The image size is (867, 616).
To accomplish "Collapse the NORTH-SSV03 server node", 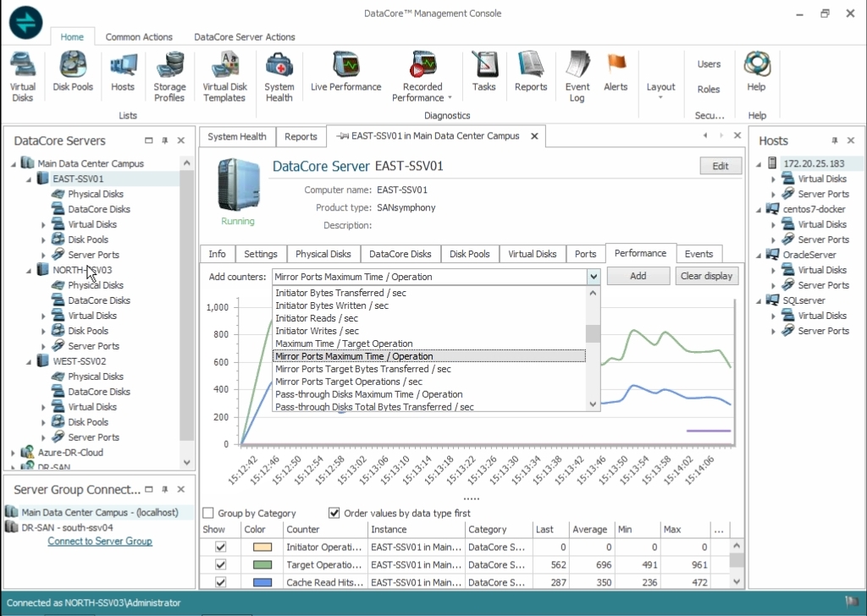I will click(29, 270).
